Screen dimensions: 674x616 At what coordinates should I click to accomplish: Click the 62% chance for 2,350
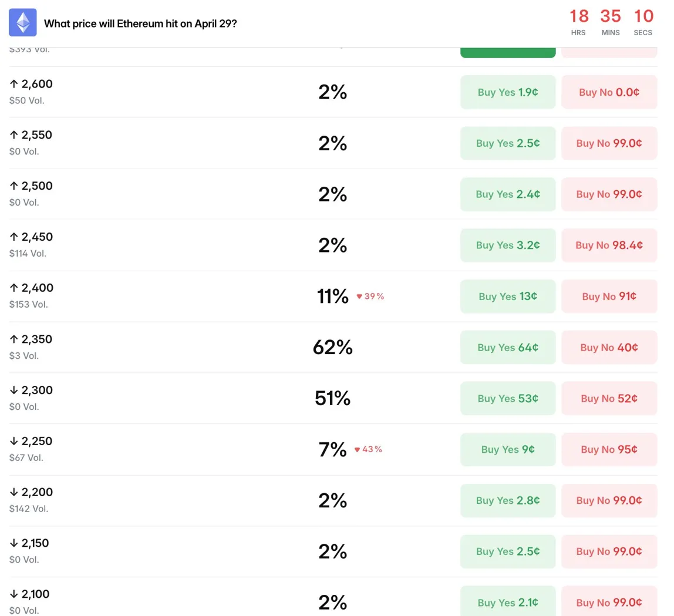click(x=332, y=348)
